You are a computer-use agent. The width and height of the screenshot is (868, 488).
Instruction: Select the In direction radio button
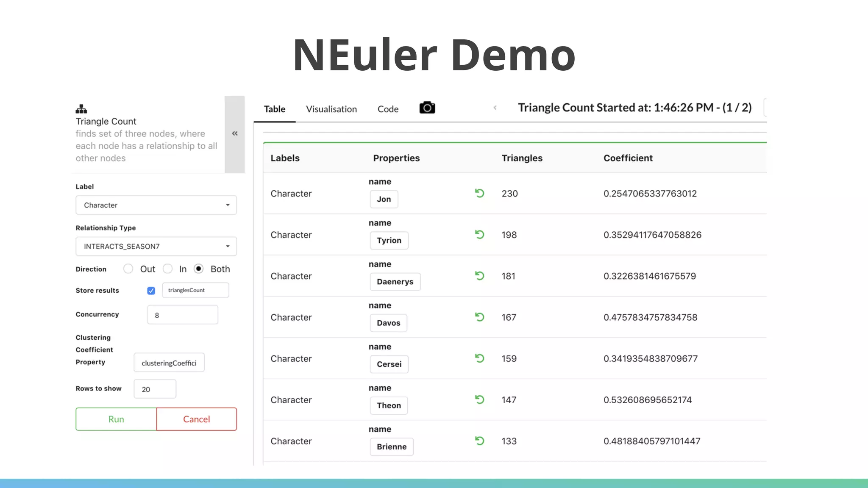tap(168, 269)
